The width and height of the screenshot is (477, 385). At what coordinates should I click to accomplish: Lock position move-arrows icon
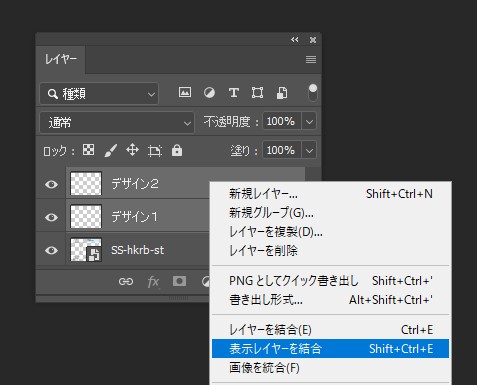[133, 150]
